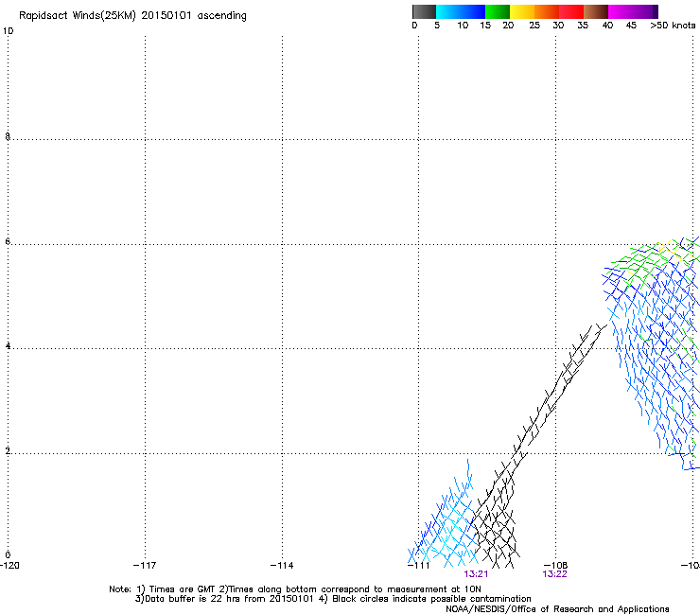
Task: Click the latitude axis label '6'
Action: pos(8,241)
